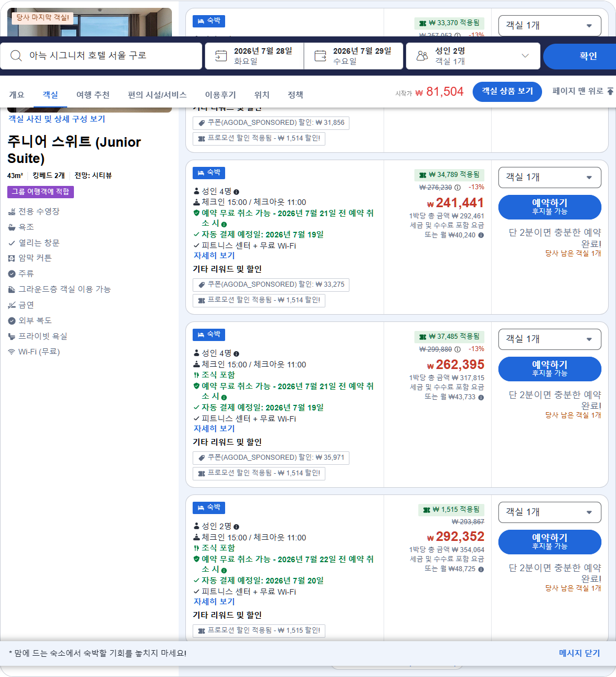616x677 pixels.
Task: Click the search magnifier icon
Action: (x=16, y=55)
